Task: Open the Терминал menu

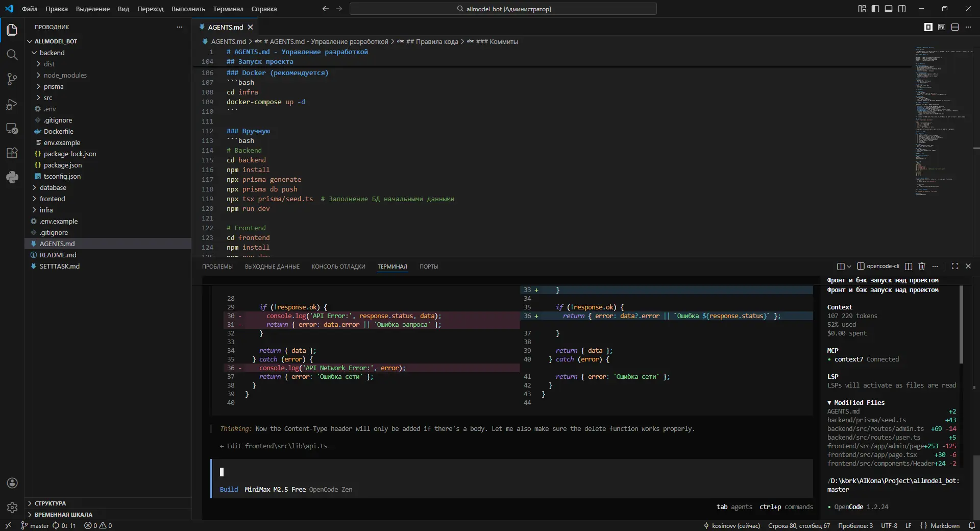Action: (x=228, y=9)
